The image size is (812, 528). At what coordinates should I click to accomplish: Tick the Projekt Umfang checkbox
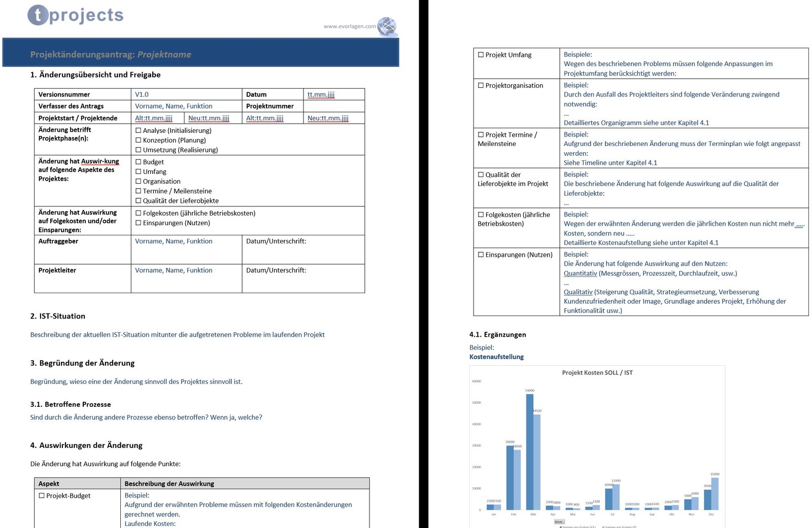[x=481, y=55]
